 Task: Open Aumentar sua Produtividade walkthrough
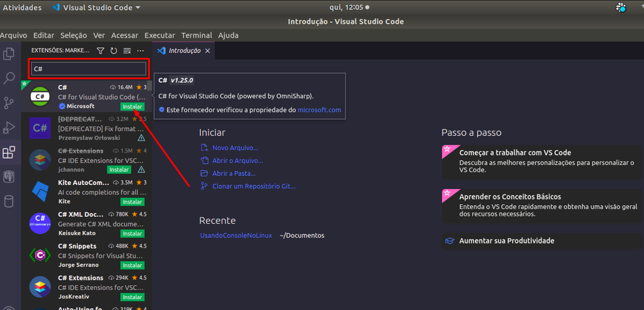(x=542, y=241)
